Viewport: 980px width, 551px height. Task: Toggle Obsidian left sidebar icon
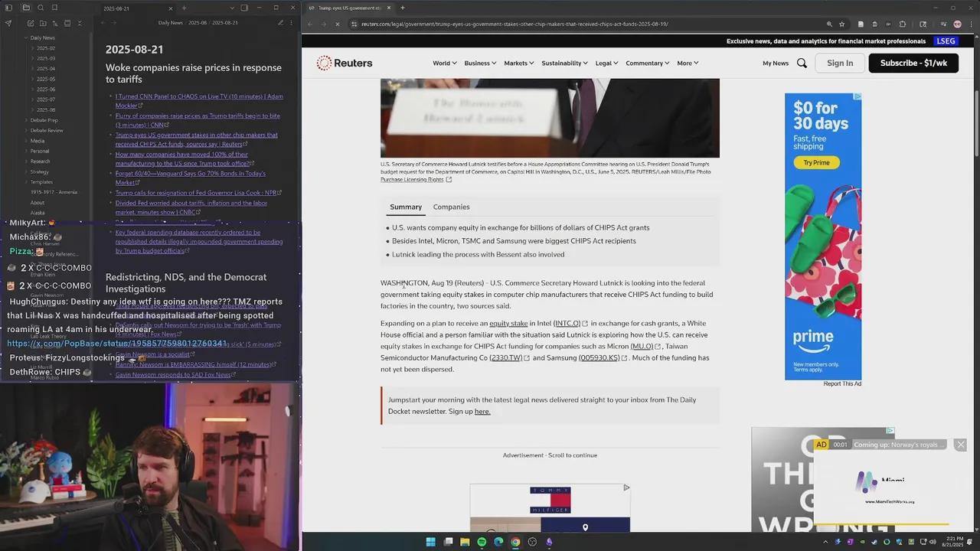pyautogui.click(x=8, y=8)
